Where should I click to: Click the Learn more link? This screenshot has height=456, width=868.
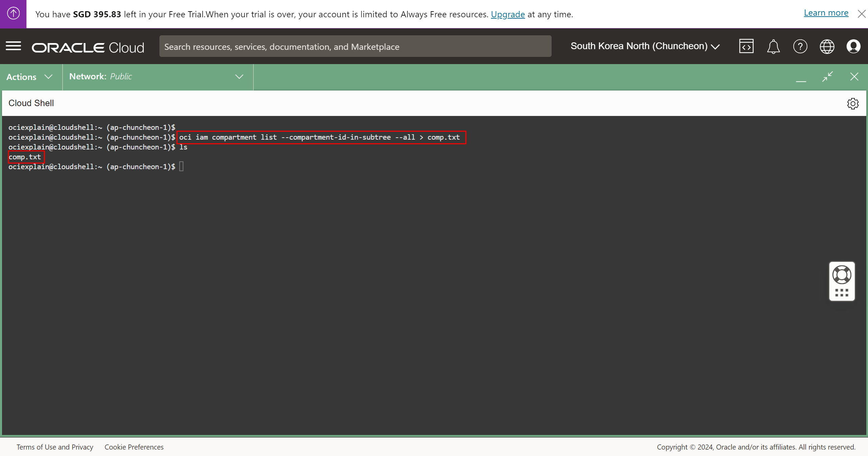[x=826, y=13]
